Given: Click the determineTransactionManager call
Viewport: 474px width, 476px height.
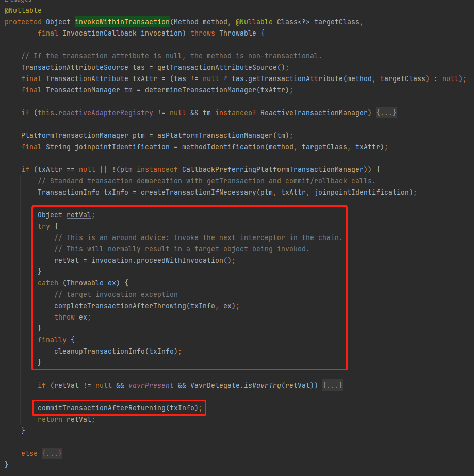Looking at the screenshot, I should (x=201, y=90).
